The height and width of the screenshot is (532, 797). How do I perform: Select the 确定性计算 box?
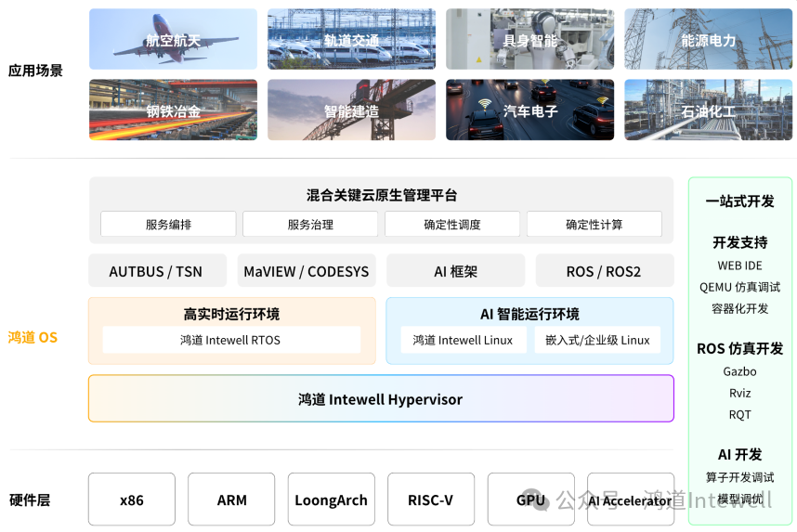tap(594, 224)
